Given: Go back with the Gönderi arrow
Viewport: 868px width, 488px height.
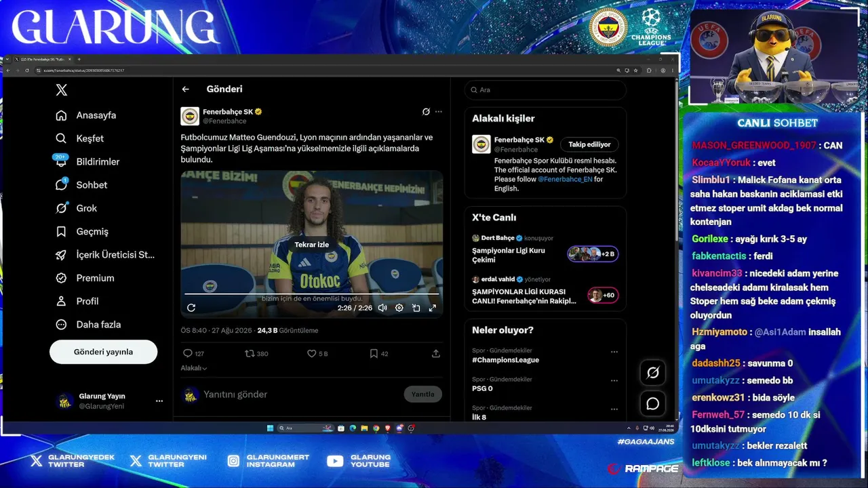Looking at the screenshot, I should pyautogui.click(x=185, y=89).
